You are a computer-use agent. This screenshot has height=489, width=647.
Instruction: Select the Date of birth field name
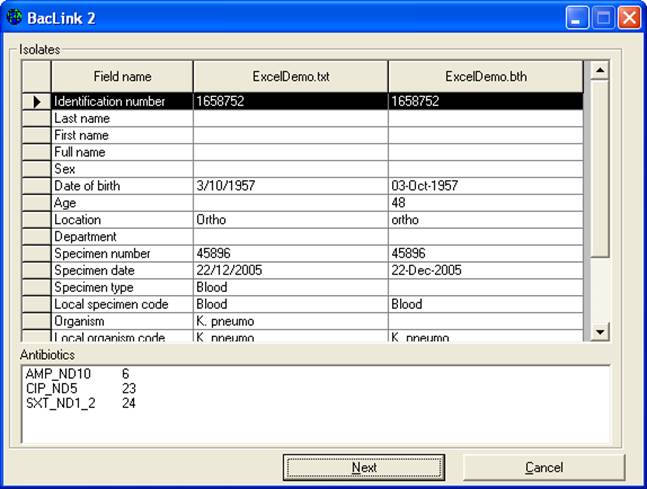point(122,186)
